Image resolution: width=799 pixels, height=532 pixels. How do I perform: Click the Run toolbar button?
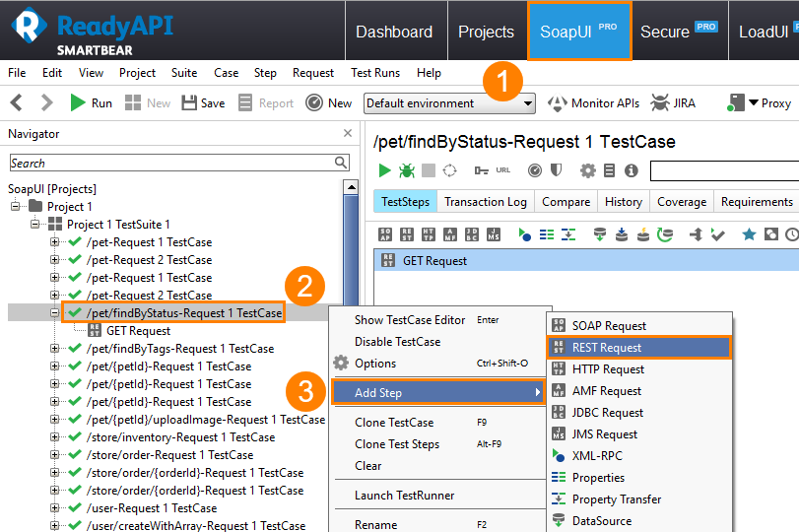pyautogui.click(x=92, y=102)
